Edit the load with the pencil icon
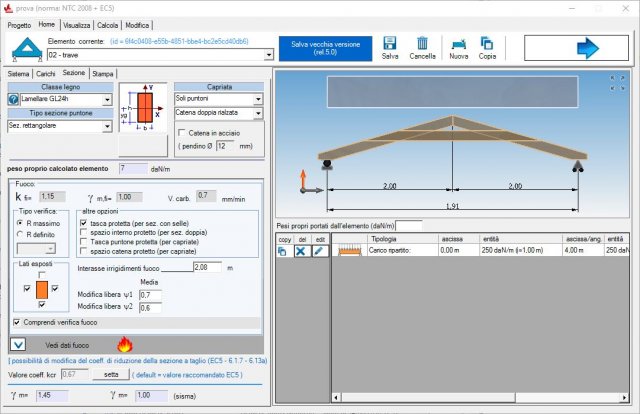 pos(319,251)
